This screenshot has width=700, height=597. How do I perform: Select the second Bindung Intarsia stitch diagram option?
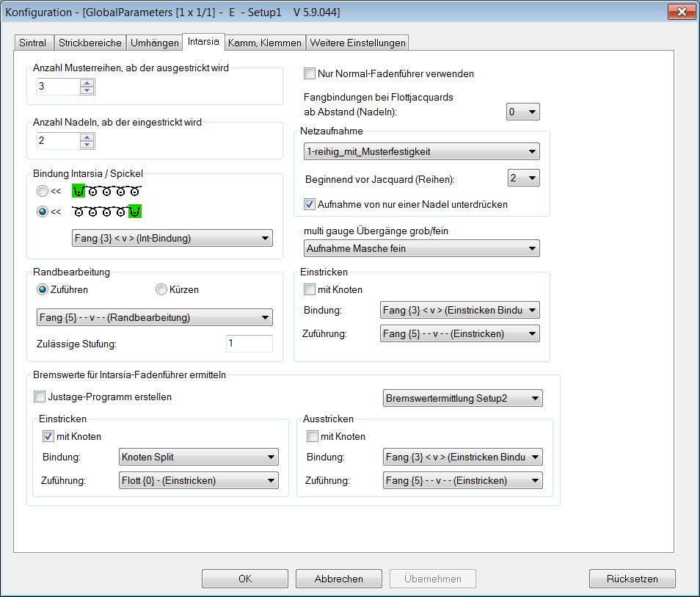[43, 211]
